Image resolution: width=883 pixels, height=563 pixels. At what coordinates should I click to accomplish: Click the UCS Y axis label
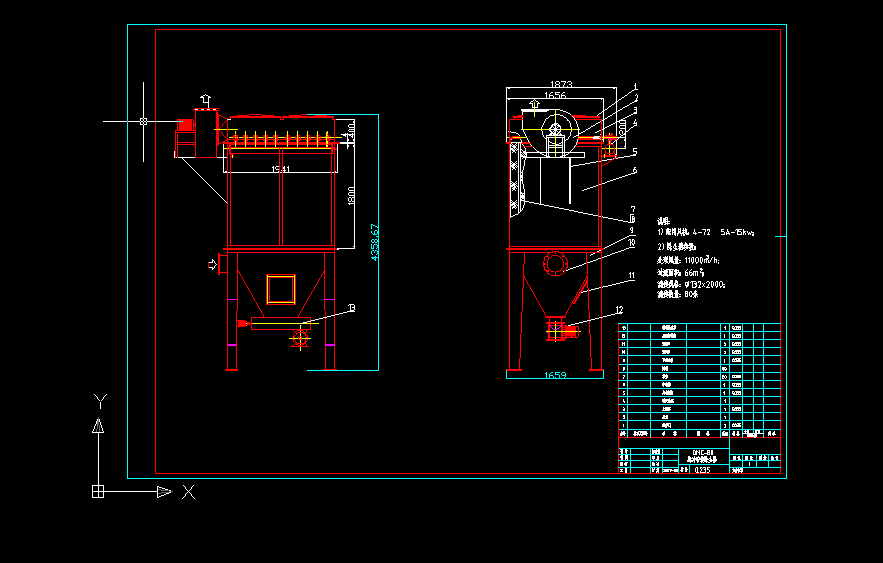tap(100, 401)
